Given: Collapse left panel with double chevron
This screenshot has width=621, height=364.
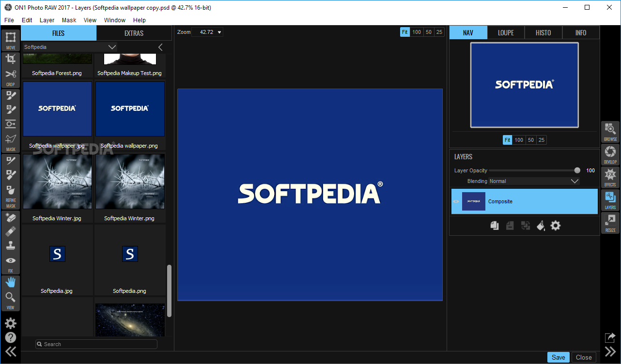Looking at the screenshot, I should pyautogui.click(x=11, y=351).
